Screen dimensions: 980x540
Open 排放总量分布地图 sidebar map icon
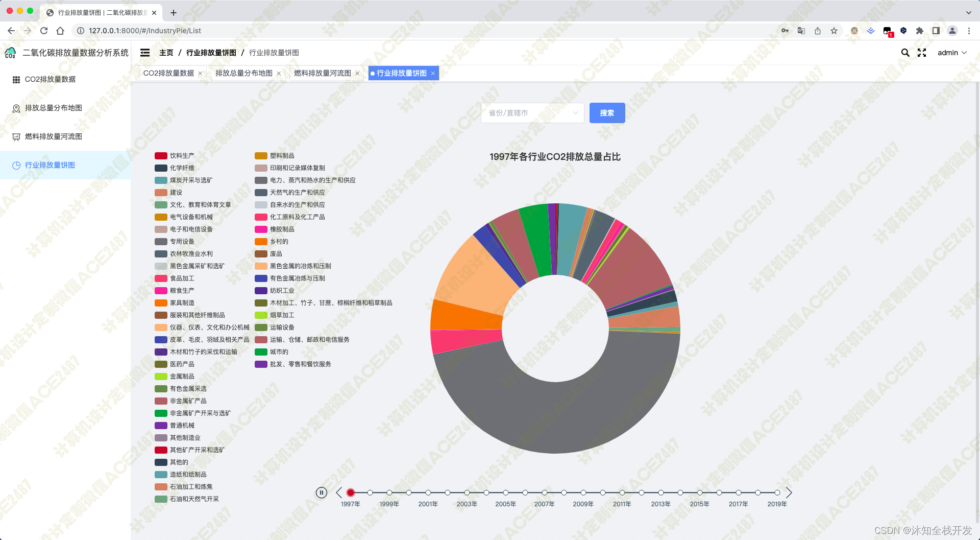[16, 108]
